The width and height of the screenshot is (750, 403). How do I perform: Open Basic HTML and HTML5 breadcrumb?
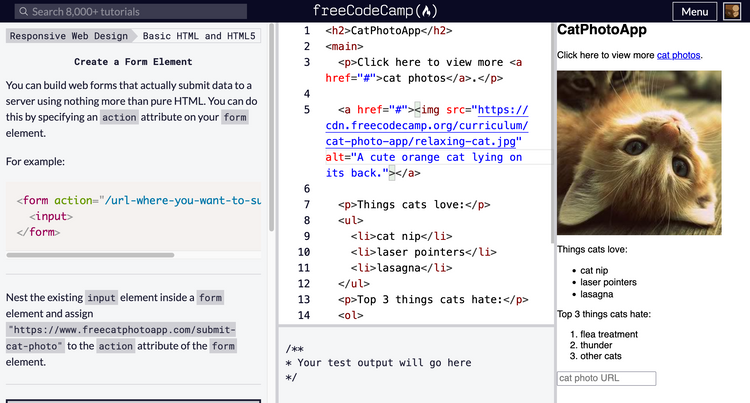pyautogui.click(x=199, y=36)
